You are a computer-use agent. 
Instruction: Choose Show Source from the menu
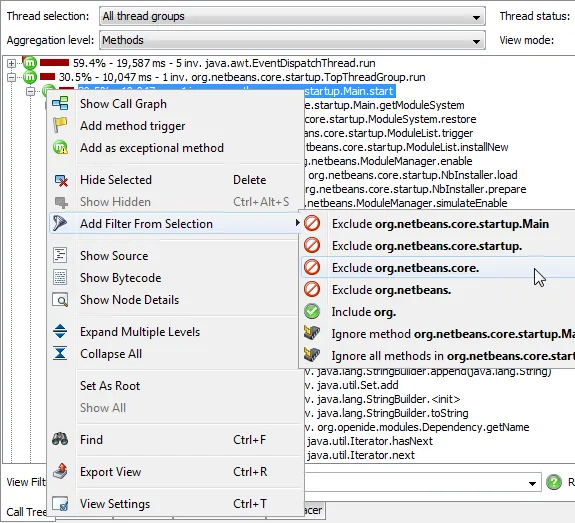[x=175, y=256]
